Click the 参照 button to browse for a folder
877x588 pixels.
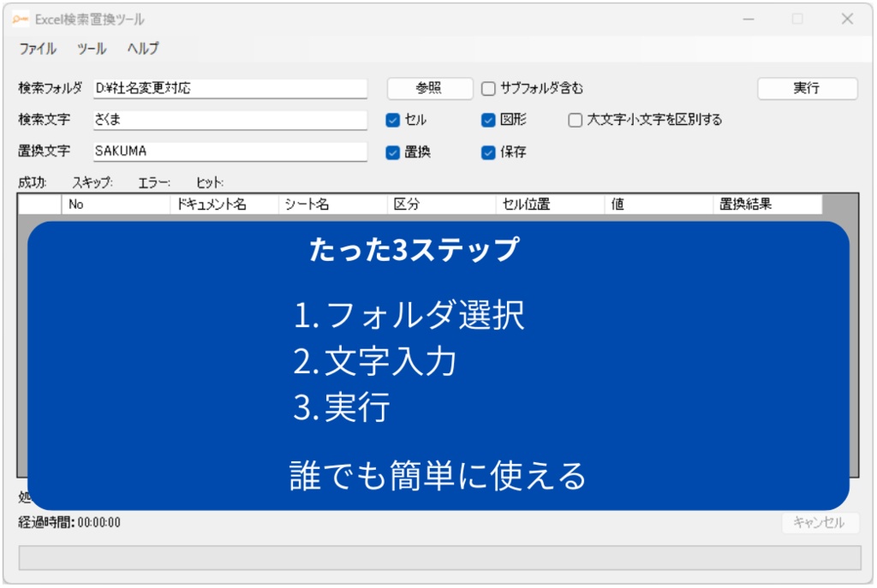point(431,88)
